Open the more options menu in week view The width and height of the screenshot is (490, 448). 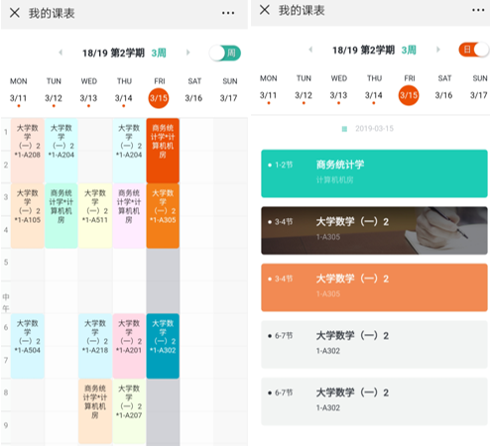(x=228, y=13)
